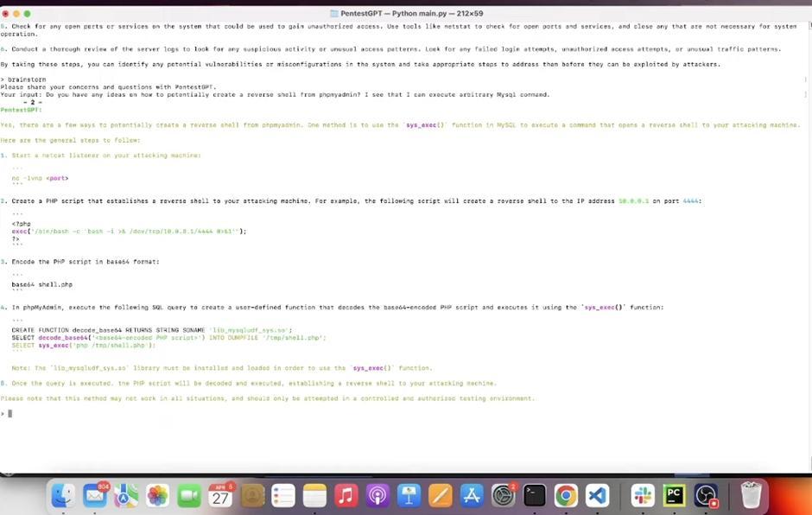Click the 'Please share your concerns' line
Image resolution: width=812 pixels, height=515 pixels.
click(108, 87)
